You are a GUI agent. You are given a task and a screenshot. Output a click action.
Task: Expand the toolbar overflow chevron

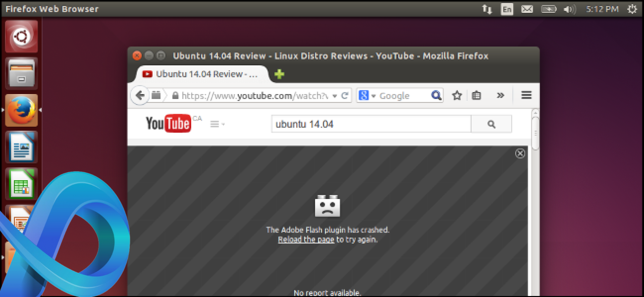click(500, 96)
